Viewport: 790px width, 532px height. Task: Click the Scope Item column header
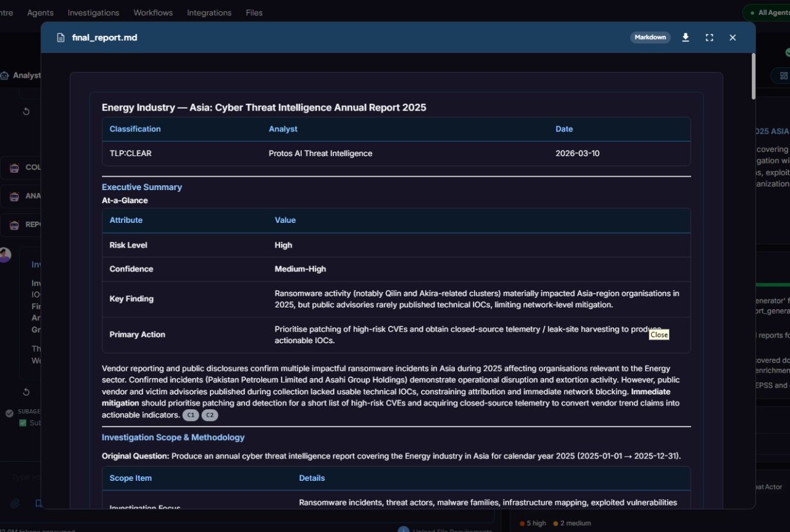tap(130, 478)
